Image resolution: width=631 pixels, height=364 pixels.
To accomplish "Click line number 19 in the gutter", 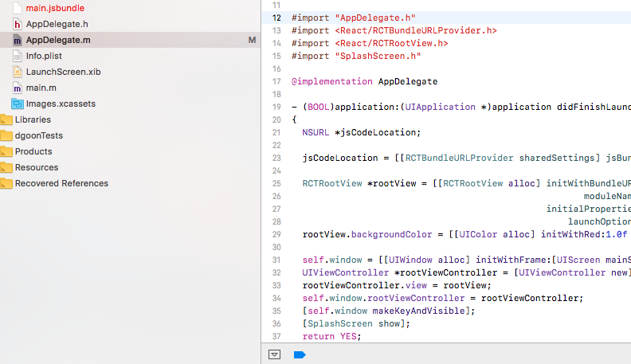I will tap(276, 107).
